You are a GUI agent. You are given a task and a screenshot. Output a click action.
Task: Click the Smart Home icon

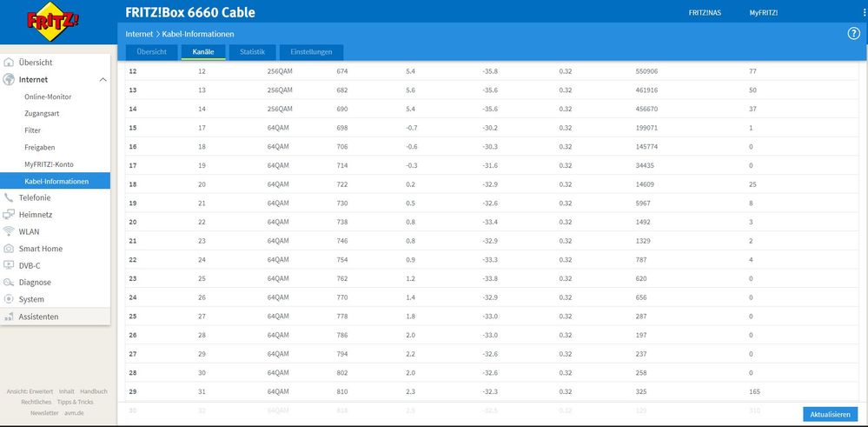coord(9,249)
